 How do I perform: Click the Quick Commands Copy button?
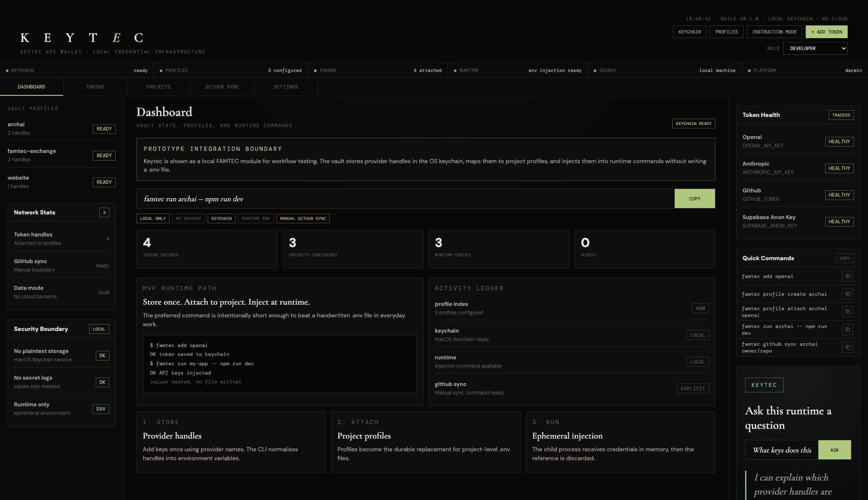tap(845, 258)
